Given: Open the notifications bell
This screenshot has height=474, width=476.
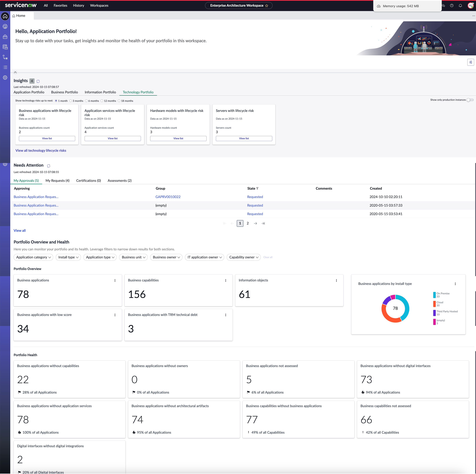Looking at the screenshot, I should pos(460,6).
